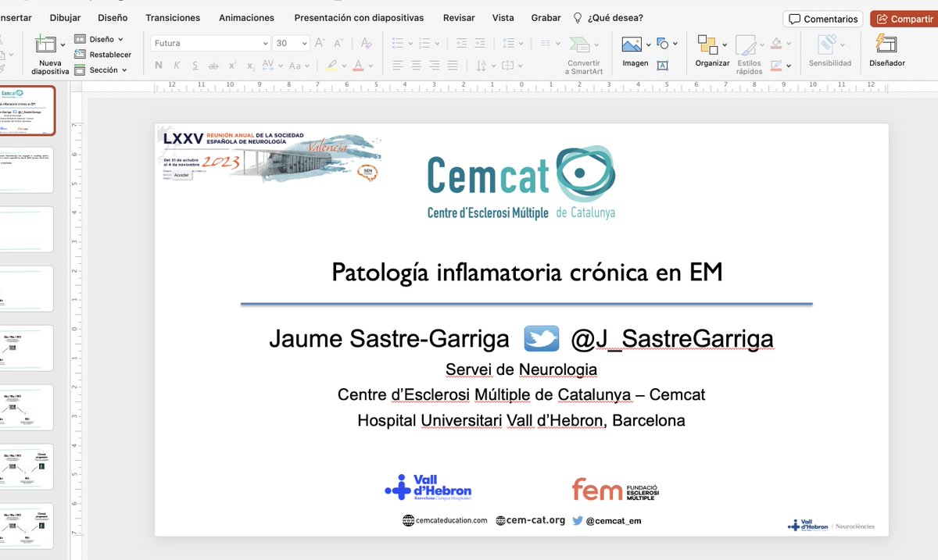The width and height of the screenshot is (938, 560).
Task: Click the shape fill color bucket
Action: (x=776, y=44)
